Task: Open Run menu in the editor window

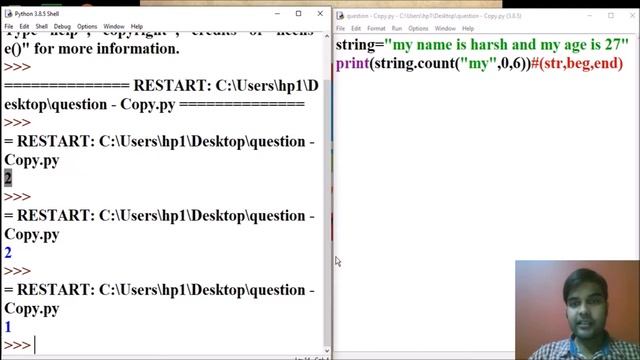Action: point(397,29)
